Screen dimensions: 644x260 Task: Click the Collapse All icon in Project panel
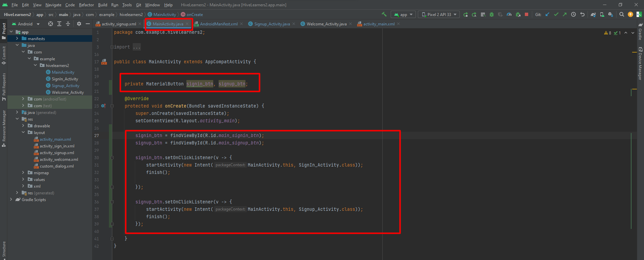pyautogui.click(x=69, y=24)
